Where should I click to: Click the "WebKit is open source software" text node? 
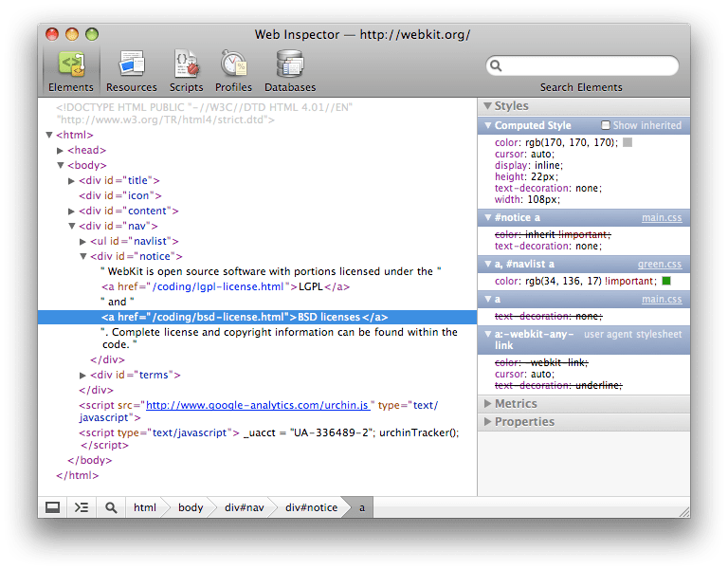[x=271, y=271]
